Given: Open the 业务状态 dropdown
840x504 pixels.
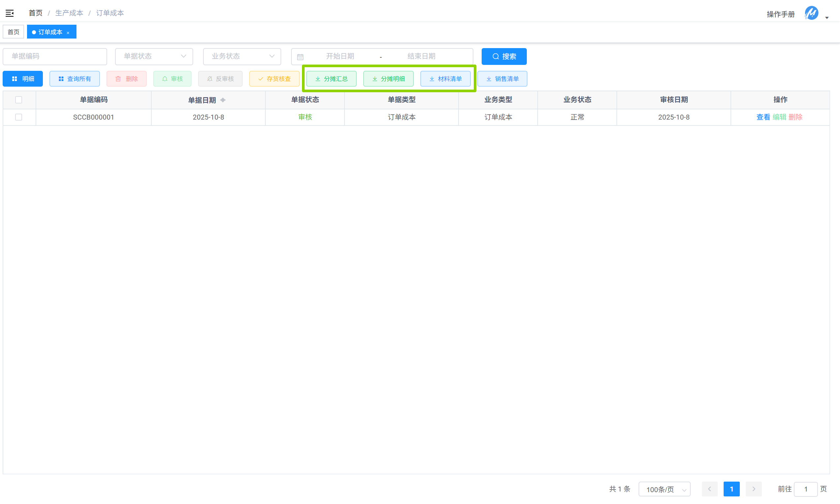Looking at the screenshot, I should coord(242,56).
